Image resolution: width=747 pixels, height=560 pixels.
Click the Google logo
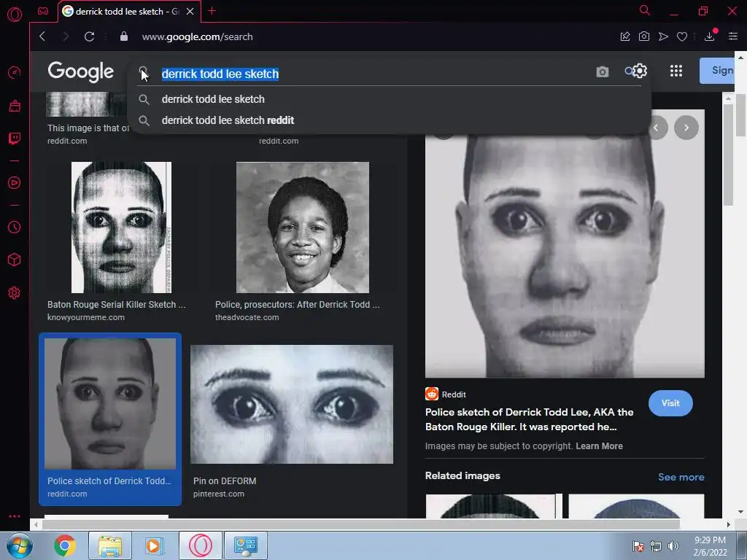pos(80,72)
